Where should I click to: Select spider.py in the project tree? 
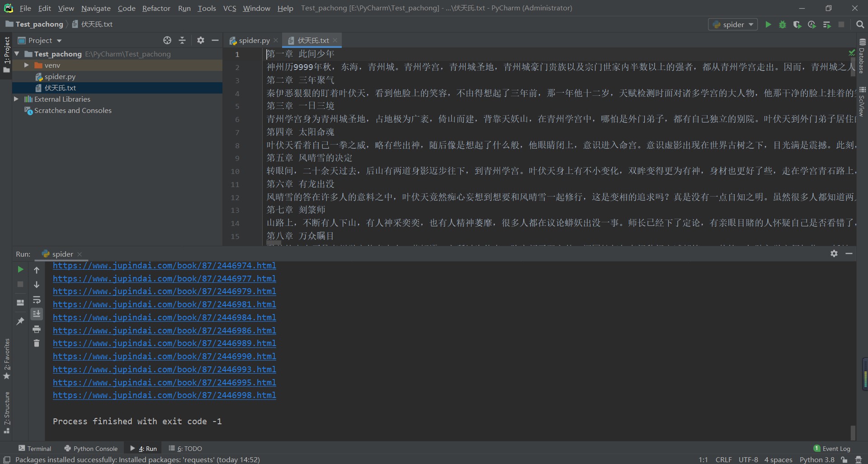(60, 77)
